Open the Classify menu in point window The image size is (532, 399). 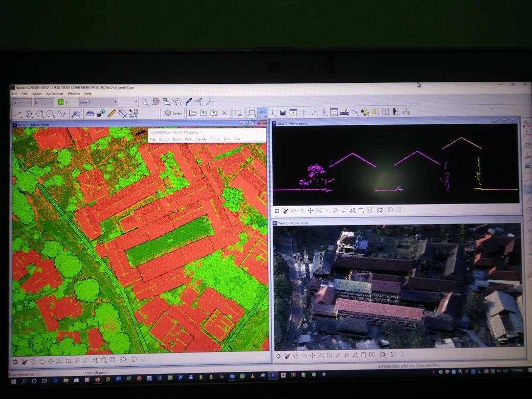201,139
